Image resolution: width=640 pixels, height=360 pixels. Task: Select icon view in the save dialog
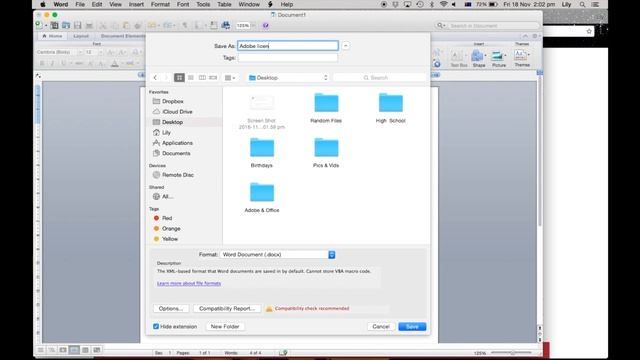pyautogui.click(x=179, y=78)
